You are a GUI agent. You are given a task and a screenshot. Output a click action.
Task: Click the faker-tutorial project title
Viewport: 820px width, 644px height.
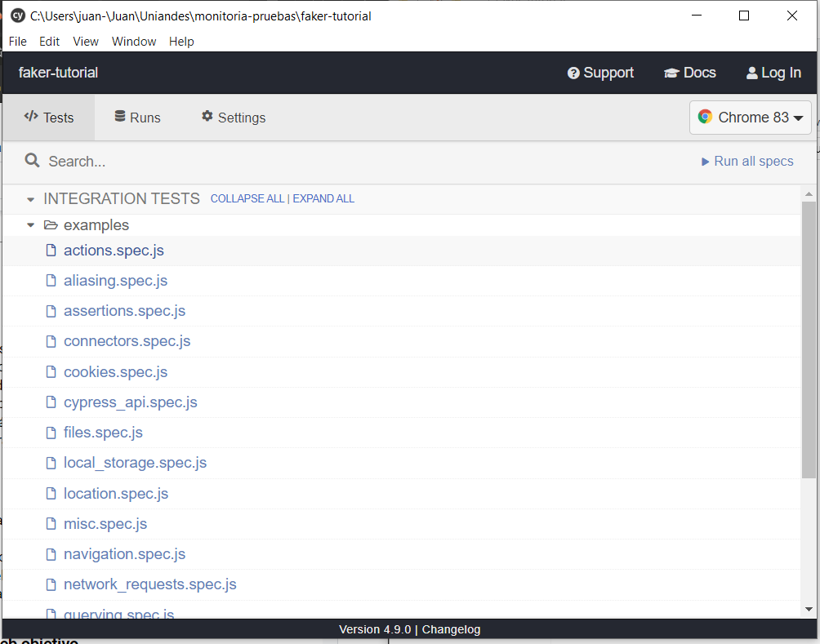point(58,73)
